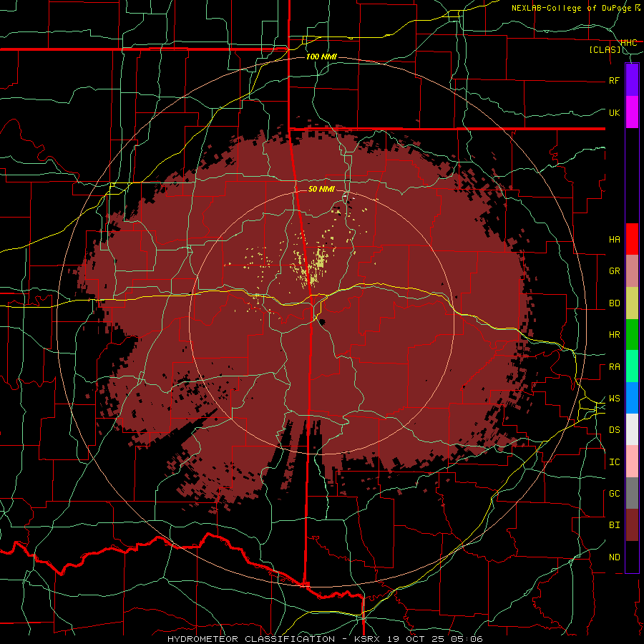Click the black ND legend swatch
The width and height of the screenshot is (644, 644).
[632, 557]
